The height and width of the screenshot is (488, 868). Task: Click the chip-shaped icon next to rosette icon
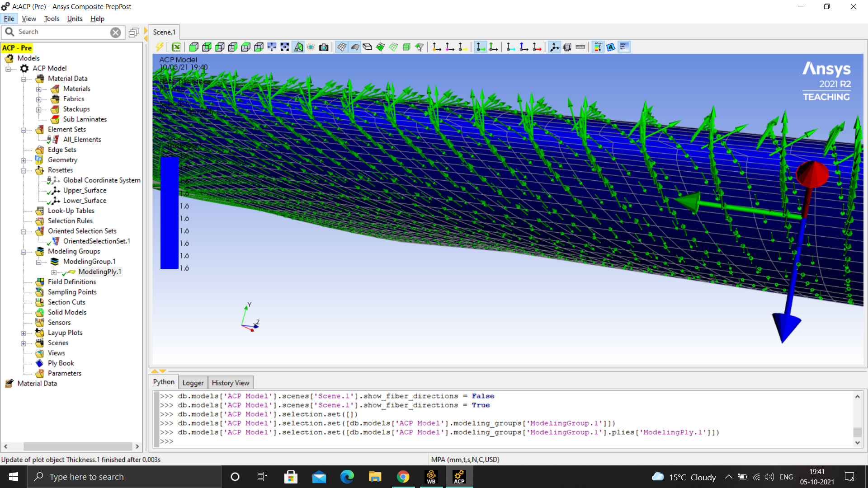point(567,47)
